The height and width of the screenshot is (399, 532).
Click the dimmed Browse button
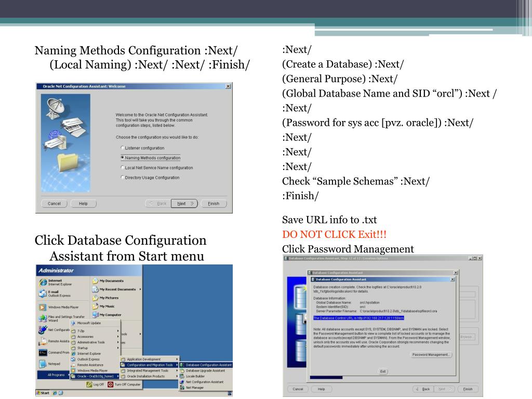467,337
